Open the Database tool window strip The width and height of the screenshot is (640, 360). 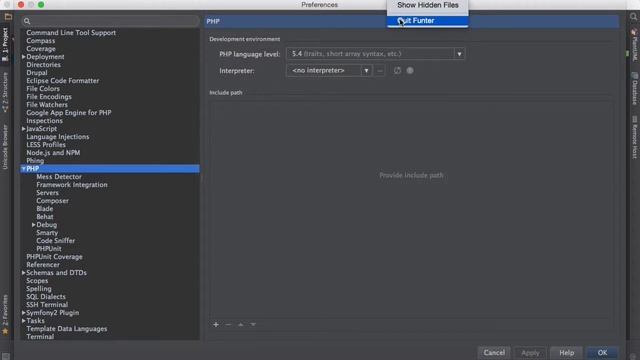634,88
